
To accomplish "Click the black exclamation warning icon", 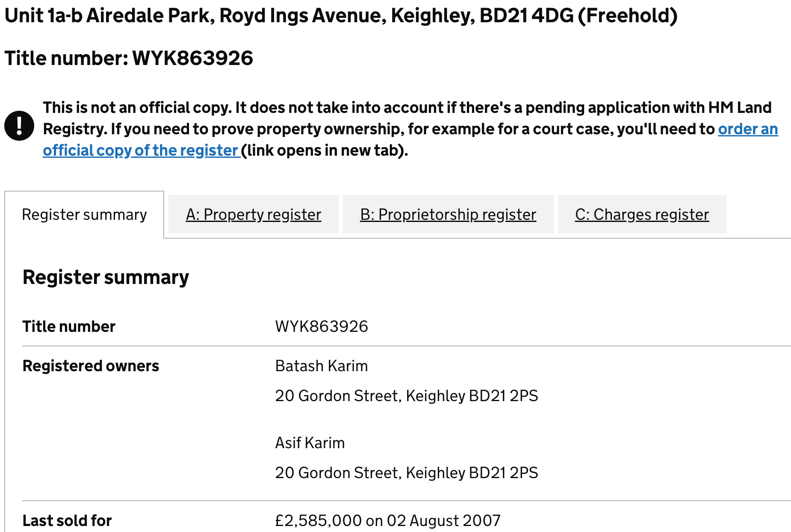I will pos(19,125).
